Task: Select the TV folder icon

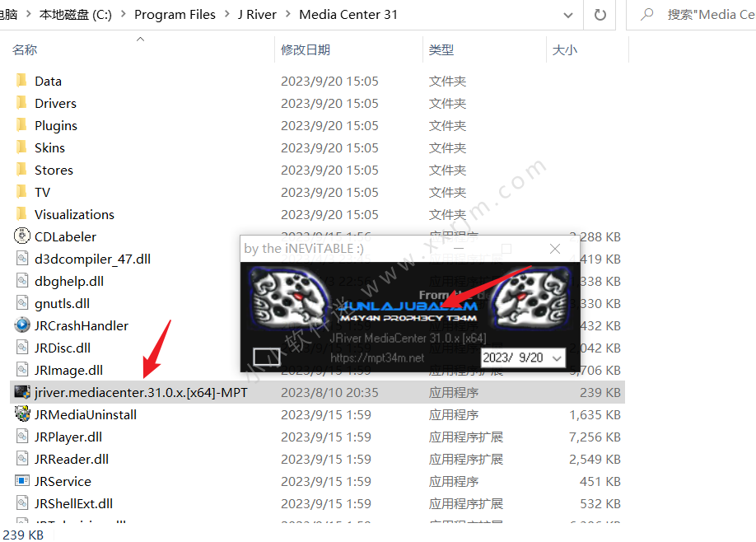Action: 21,191
